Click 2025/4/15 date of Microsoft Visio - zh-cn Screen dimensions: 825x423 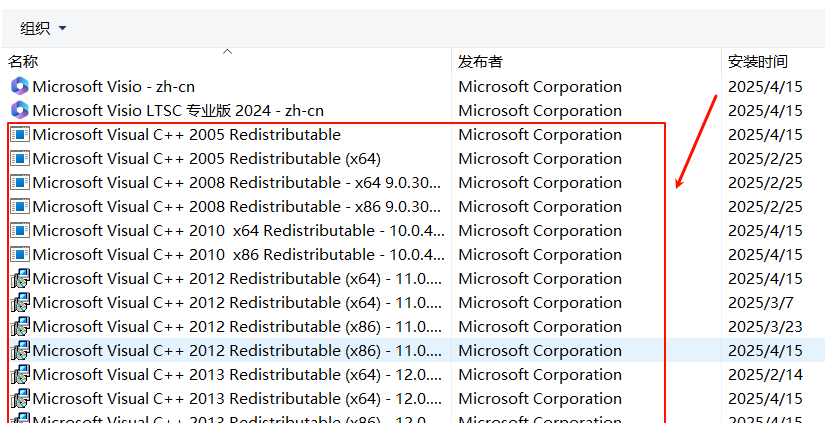pyautogui.click(x=765, y=86)
